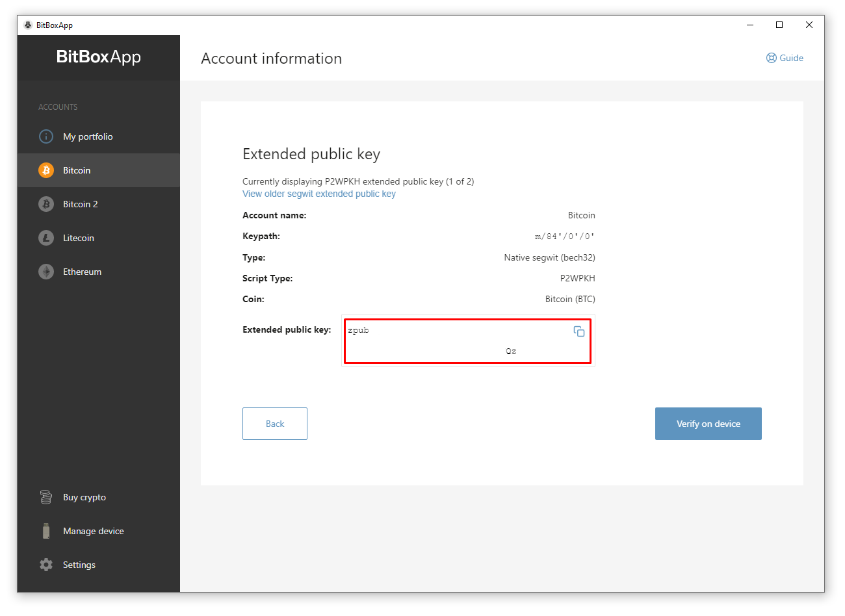Screen dimensions: 845x616
Task: Click the zpub extended public key text
Action: coord(358,330)
